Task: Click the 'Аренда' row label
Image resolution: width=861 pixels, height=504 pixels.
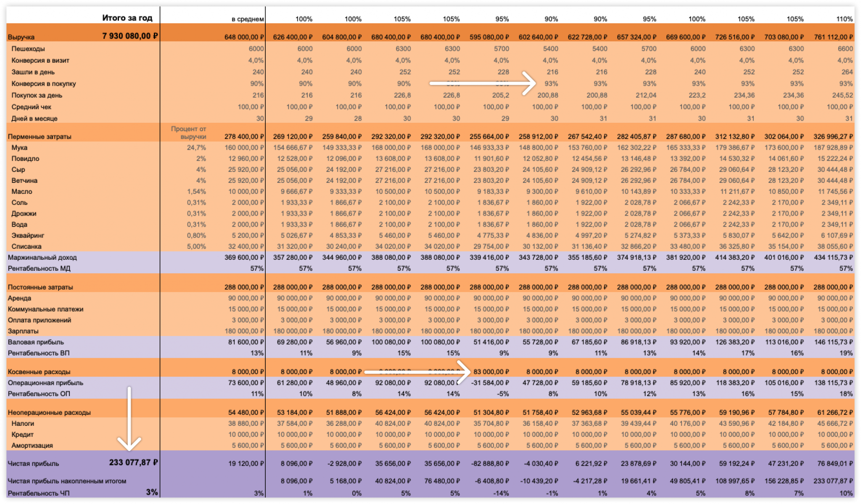Action: pyautogui.click(x=19, y=298)
